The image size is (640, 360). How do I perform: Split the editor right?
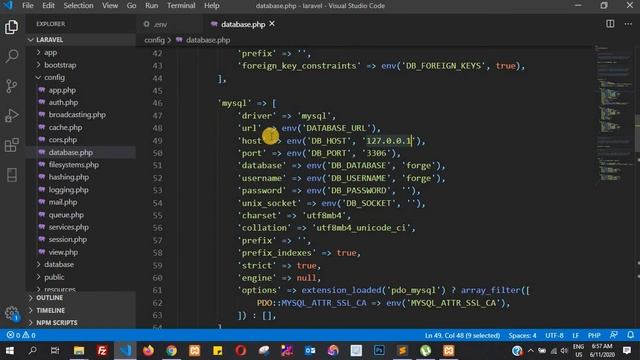(x=610, y=24)
